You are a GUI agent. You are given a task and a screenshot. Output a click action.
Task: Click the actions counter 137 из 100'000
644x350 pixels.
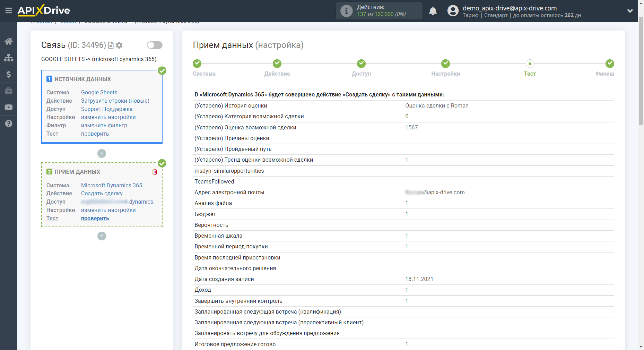tap(381, 14)
